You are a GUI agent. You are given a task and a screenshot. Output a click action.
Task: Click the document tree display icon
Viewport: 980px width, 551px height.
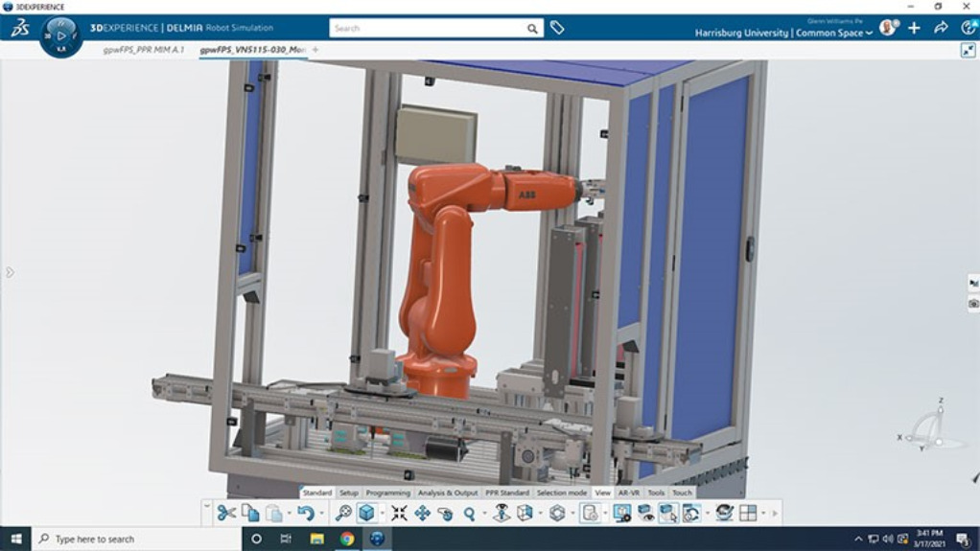pos(590,513)
